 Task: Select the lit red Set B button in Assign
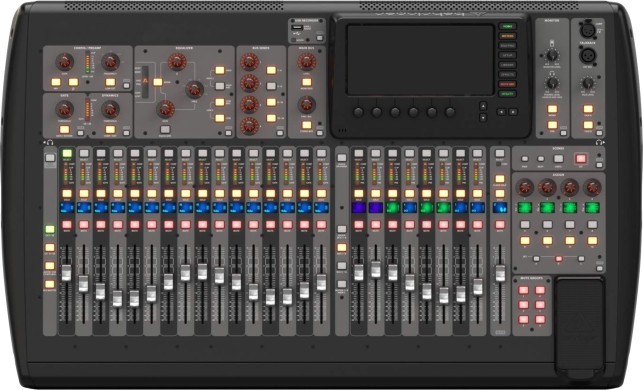pyautogui.click(x=559, y=259)
